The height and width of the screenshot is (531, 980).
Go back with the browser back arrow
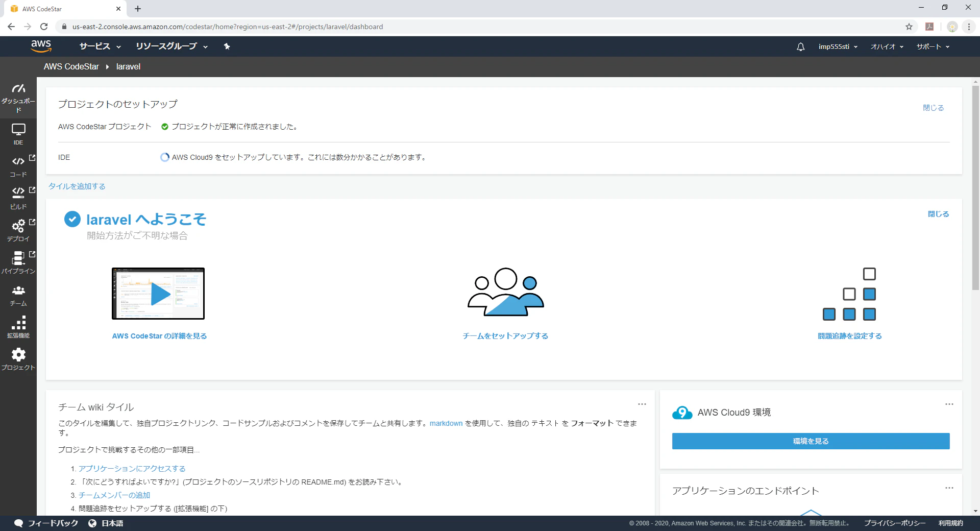(x=11, y=27)
